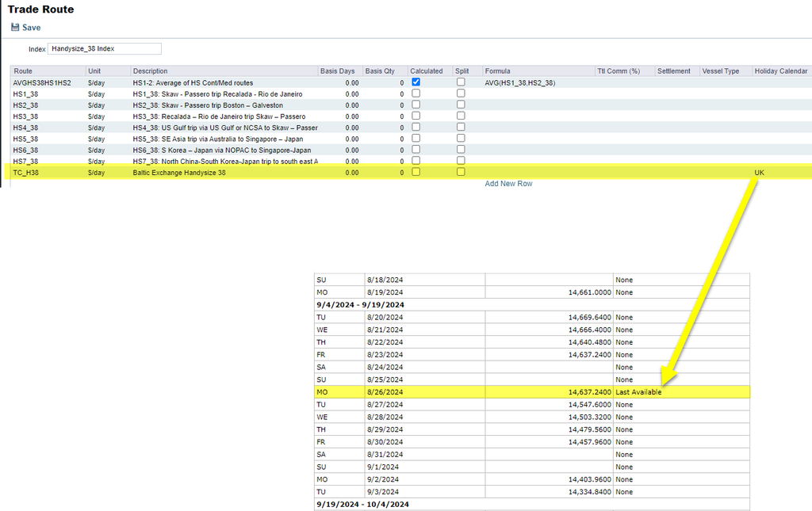
Task: Click the Holiday Calendar column header
Action: [780, 71]
